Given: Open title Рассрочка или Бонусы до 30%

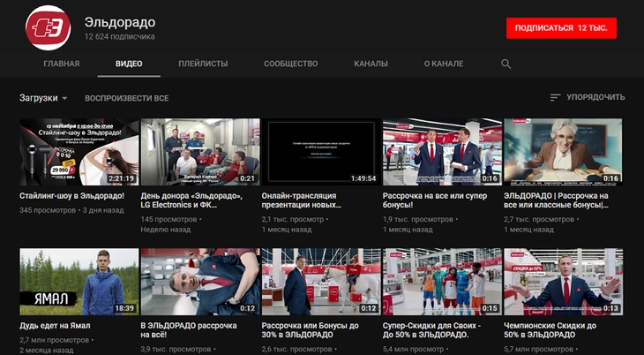Looking at the screenshot, I should 310,330.
